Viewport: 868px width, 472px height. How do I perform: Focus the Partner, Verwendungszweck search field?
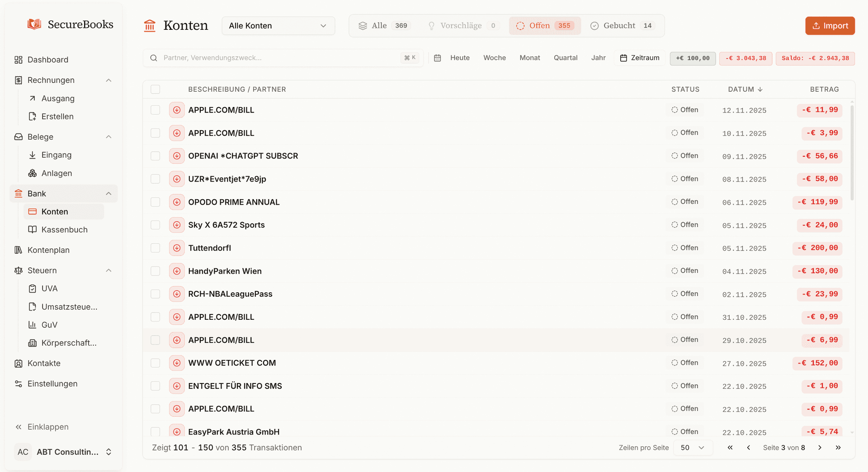(283, 58)
